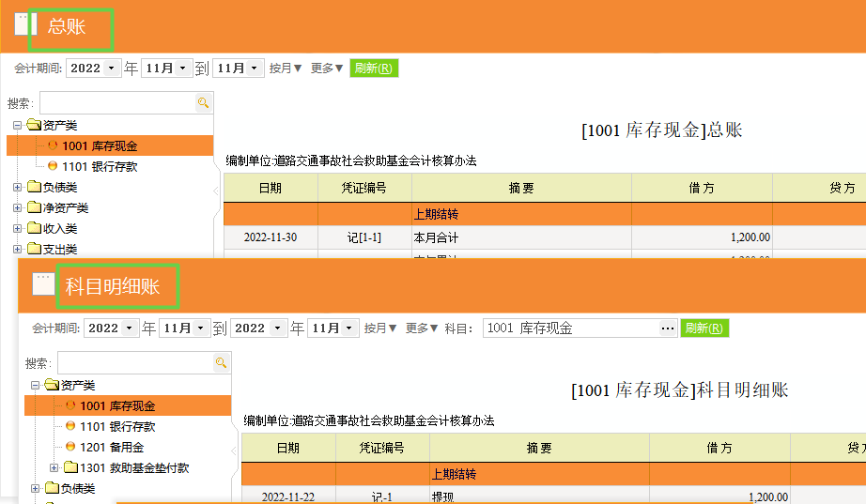The image size is (866, 504).
Task: Open the 更多 dropdown in 科目明细账 toolbar
Action: [x=422, y=328]
